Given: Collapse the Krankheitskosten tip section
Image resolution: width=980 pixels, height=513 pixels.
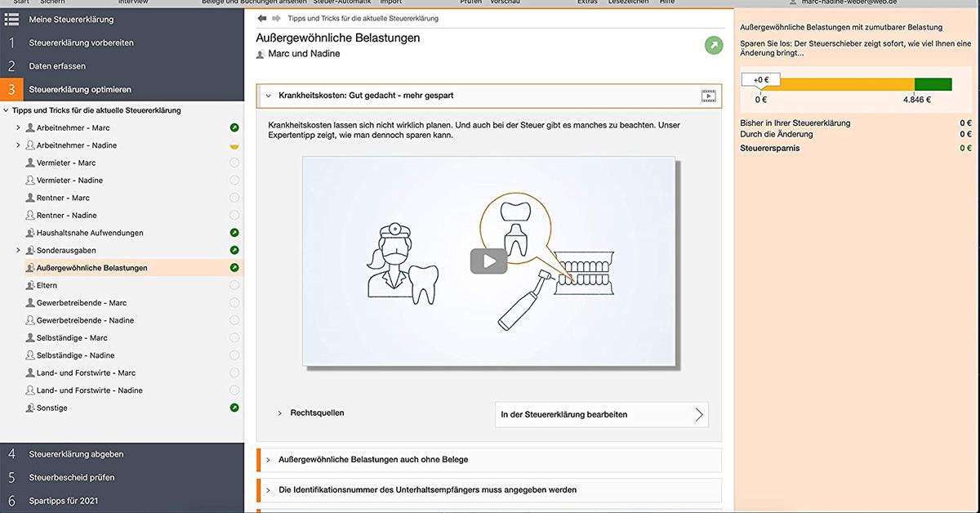Looking at the screenshot, I should (x=268, y=96).
